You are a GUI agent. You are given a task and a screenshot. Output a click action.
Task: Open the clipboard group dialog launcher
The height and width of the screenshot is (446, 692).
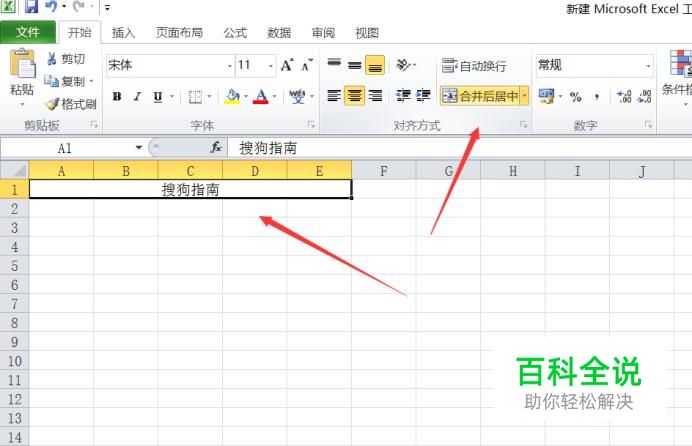[94, 125]
